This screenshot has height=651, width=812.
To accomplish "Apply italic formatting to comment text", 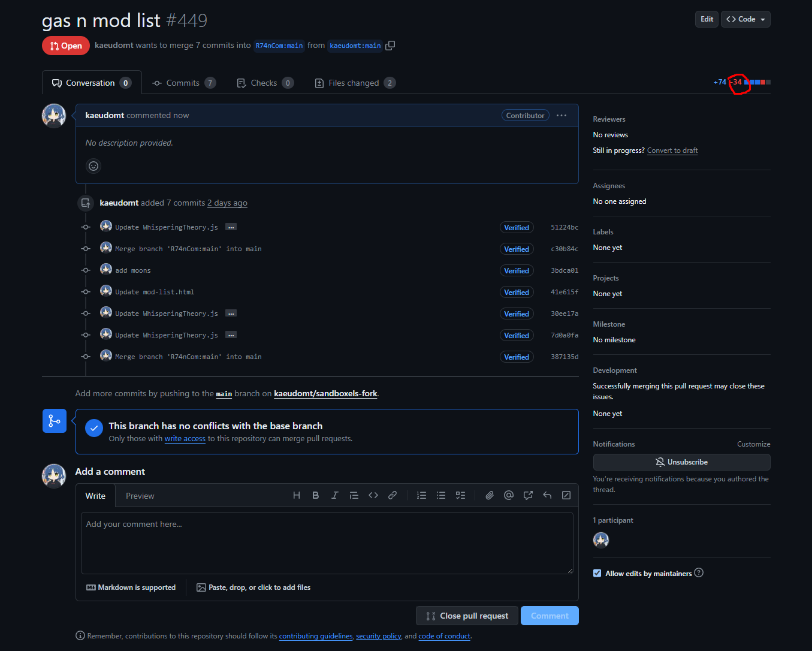I will 334,495.
